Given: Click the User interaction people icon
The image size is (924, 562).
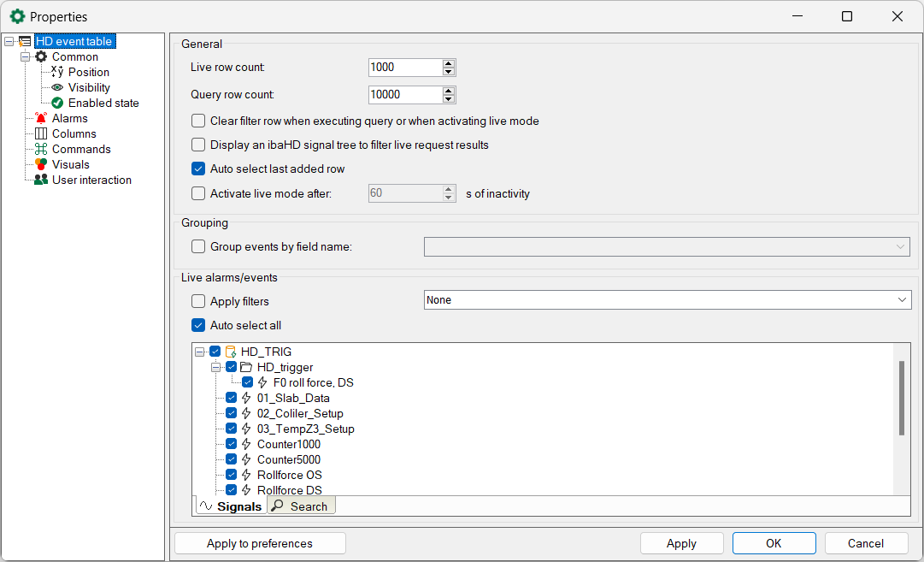Looking at the screenshot, I should pos(40,180).
